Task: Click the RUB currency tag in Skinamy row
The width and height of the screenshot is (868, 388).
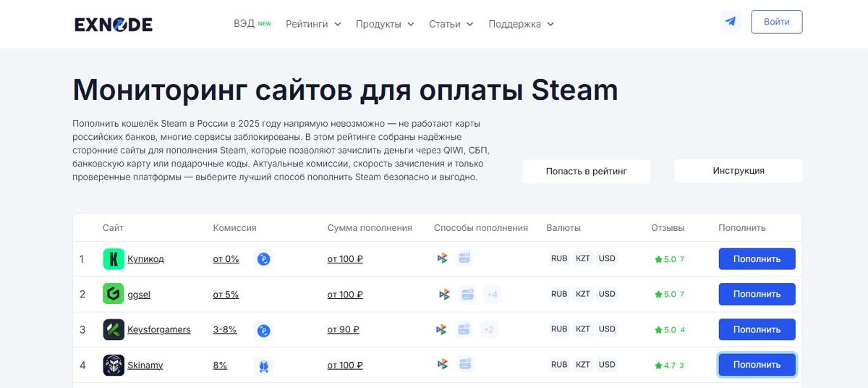Action: click(x=559, y=365)
